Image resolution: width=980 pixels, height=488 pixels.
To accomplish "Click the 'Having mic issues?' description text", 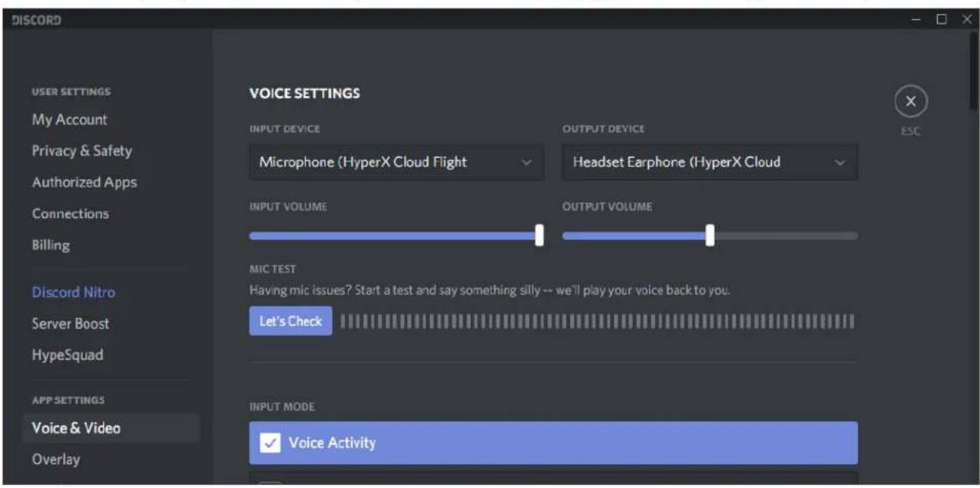I will (x=489, y=291).
